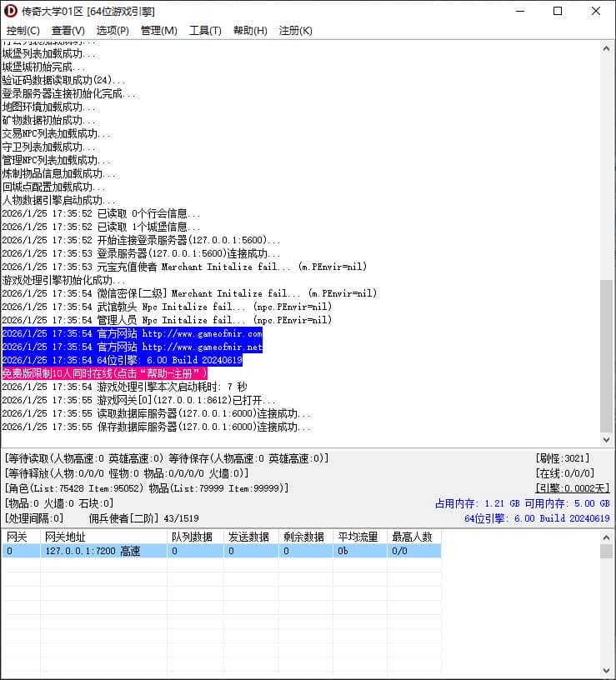Click blue 64位引擎 6.00 Build status text
The height and width of the screenshot is (680, 616).
(x=537, y=518)
